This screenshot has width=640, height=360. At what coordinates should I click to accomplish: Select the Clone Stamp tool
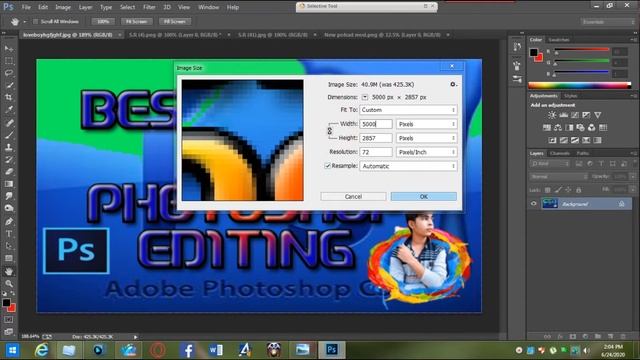[x=9, y=147]
